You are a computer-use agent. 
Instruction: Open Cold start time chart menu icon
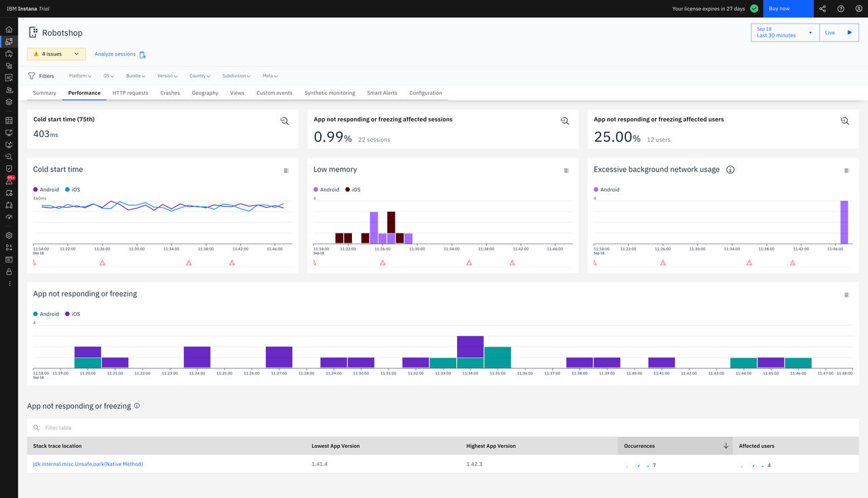point(286,171)
